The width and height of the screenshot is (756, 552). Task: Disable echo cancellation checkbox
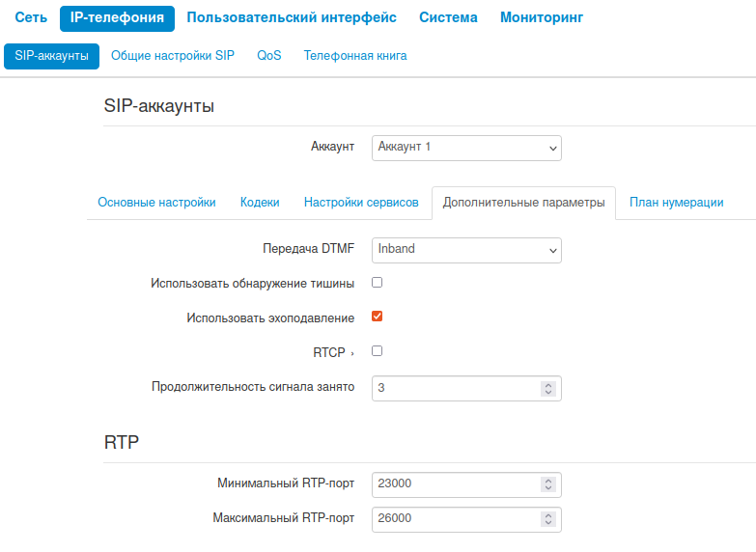tap(378, 317)
